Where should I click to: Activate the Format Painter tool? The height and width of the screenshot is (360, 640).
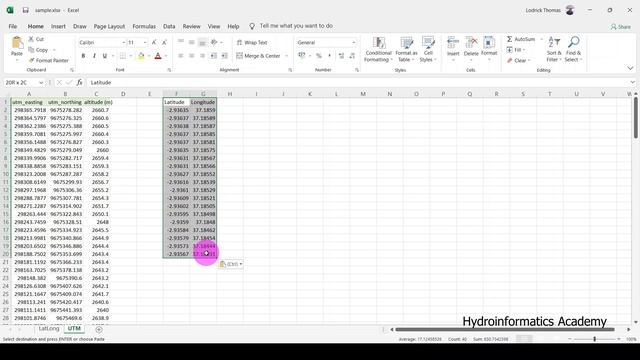(49, 60)
